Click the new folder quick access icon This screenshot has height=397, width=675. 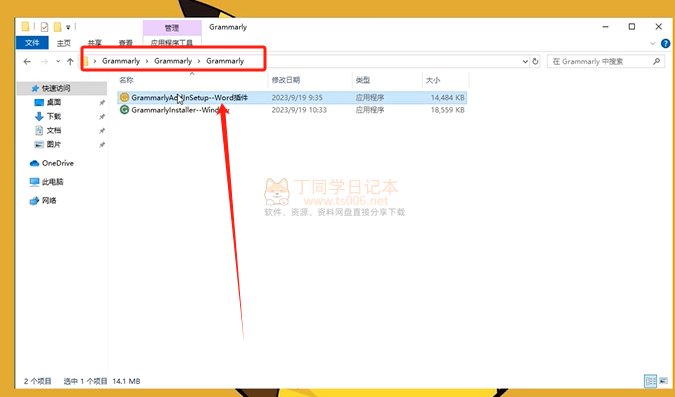pyautogui.click(x=57, y=27)
